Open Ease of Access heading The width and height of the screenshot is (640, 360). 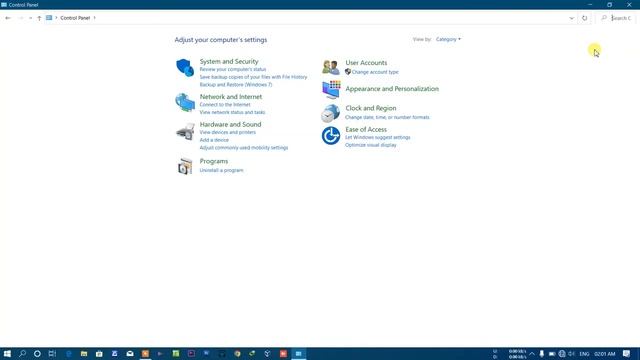[366, 129]
